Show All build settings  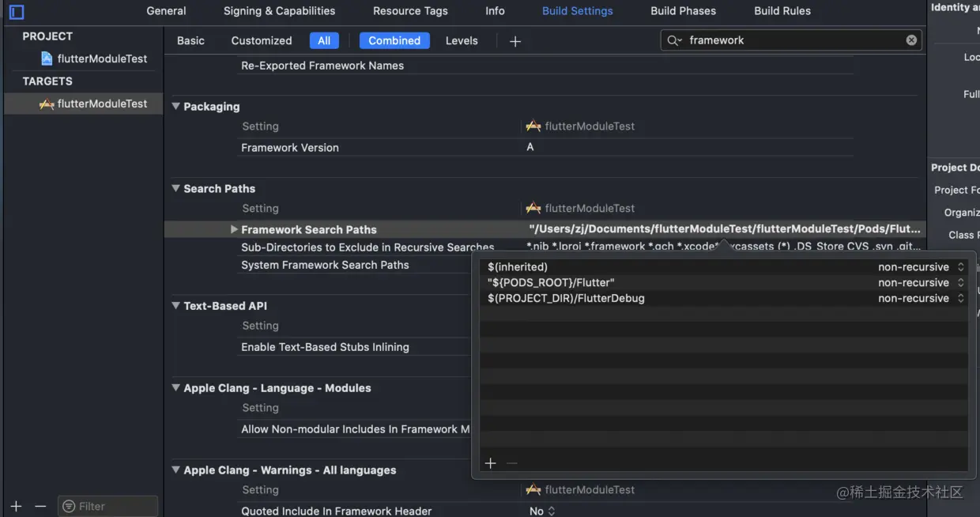324,41
